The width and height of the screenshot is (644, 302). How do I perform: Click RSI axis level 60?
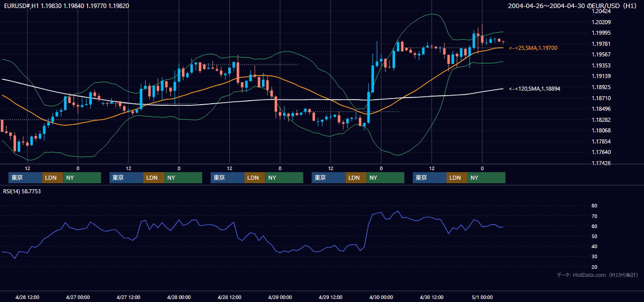click(x=594, y=226)
